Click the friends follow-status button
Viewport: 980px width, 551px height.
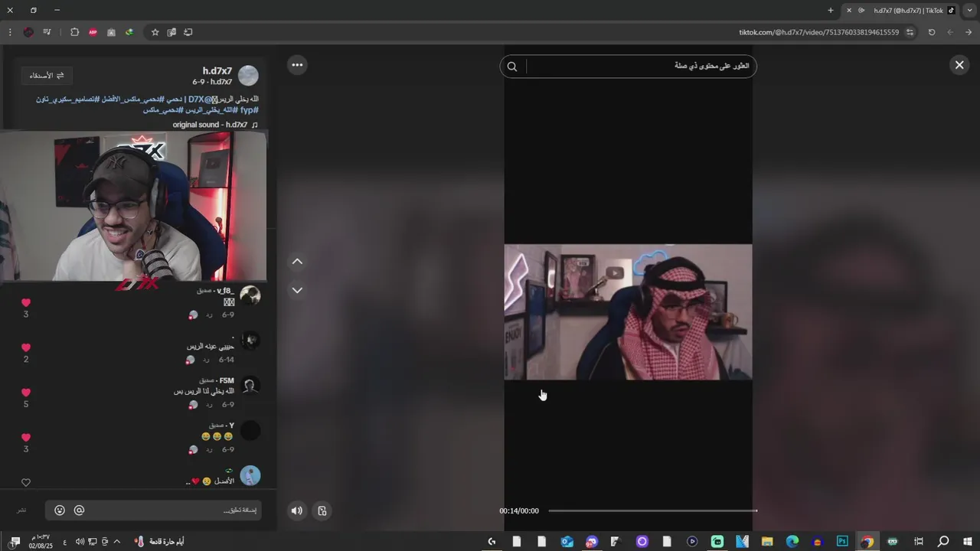point(47,75)
